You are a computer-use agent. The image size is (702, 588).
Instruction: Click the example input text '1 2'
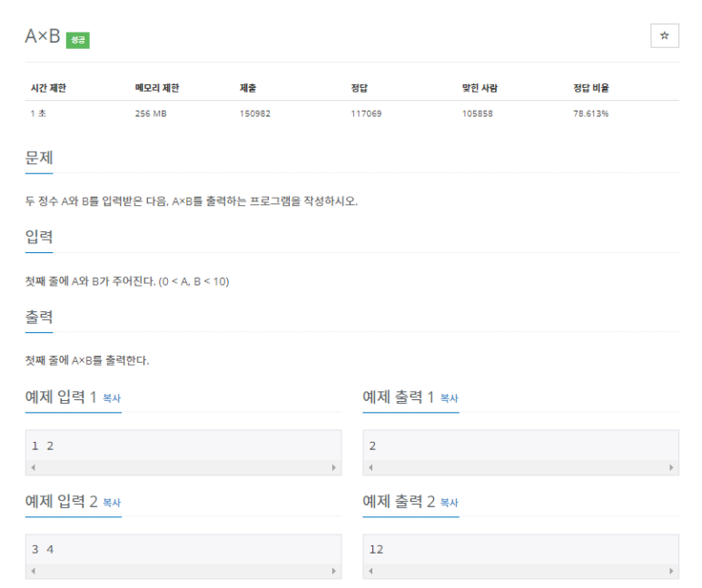43,446
